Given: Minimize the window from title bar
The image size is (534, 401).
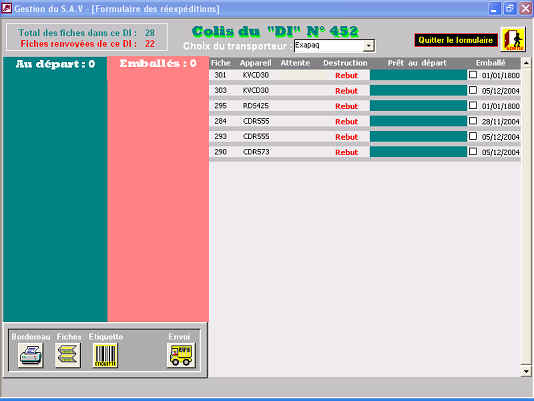Looking at the screenshot, I should [494, 9].
